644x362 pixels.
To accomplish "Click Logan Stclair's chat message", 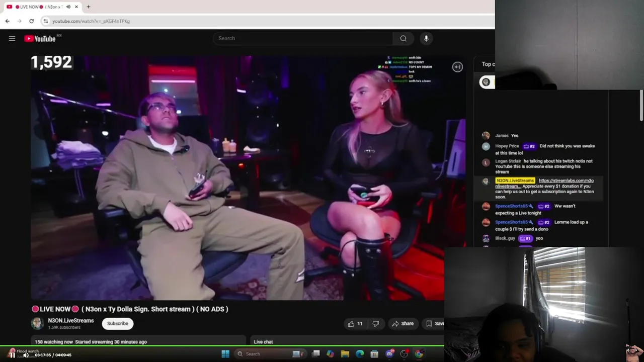I will click(x=544, y=166).
